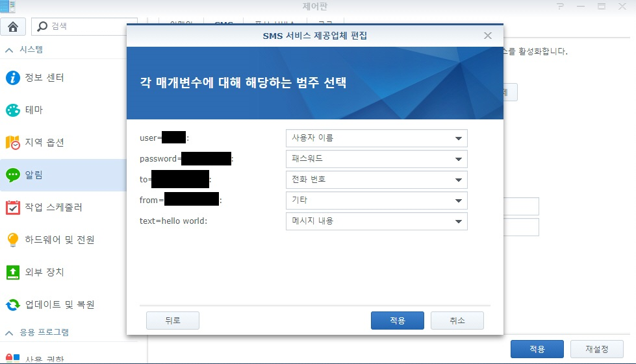Screen dimensions: 636x364
Task: Click the 뒤로 back button
Action: click(173, 321)
